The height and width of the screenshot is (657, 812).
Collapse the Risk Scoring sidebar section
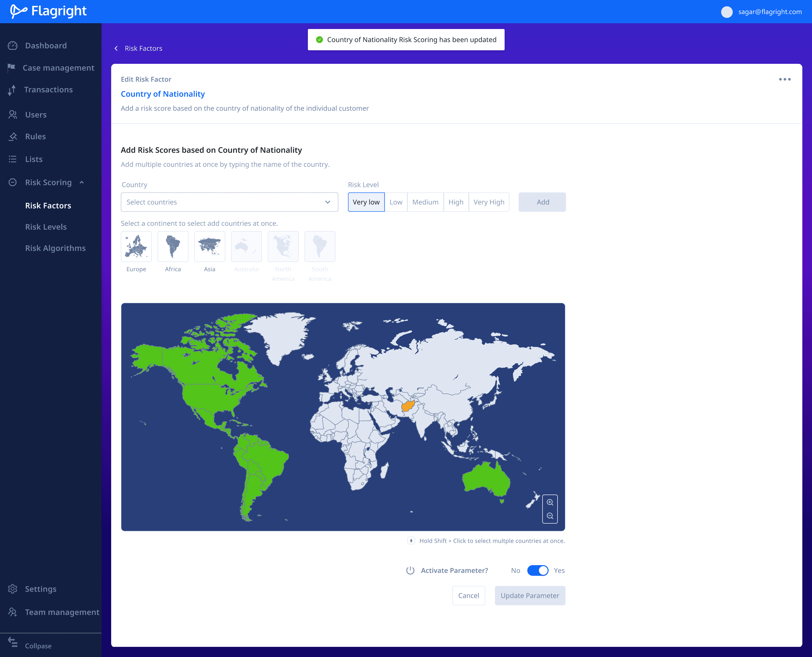[x=82, y=182]
